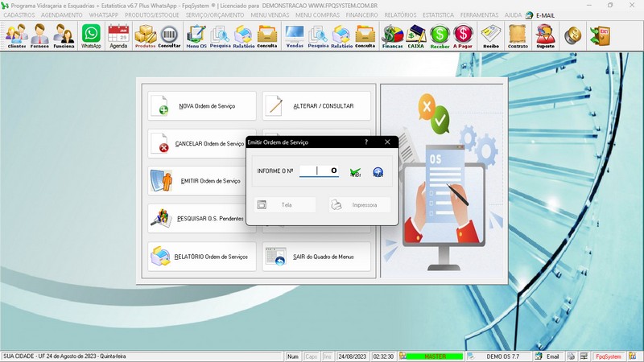This screenshot has width=644, height=362.
Task: Click the red A Pagar dollar icon
Action: tap(463, 36)
